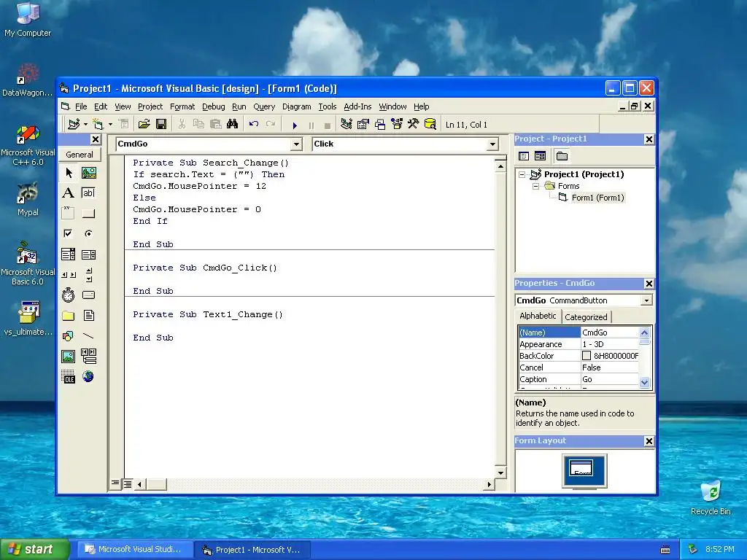Click the properties list scroll down arrow

pyautogui.click(x=645, y=382)
